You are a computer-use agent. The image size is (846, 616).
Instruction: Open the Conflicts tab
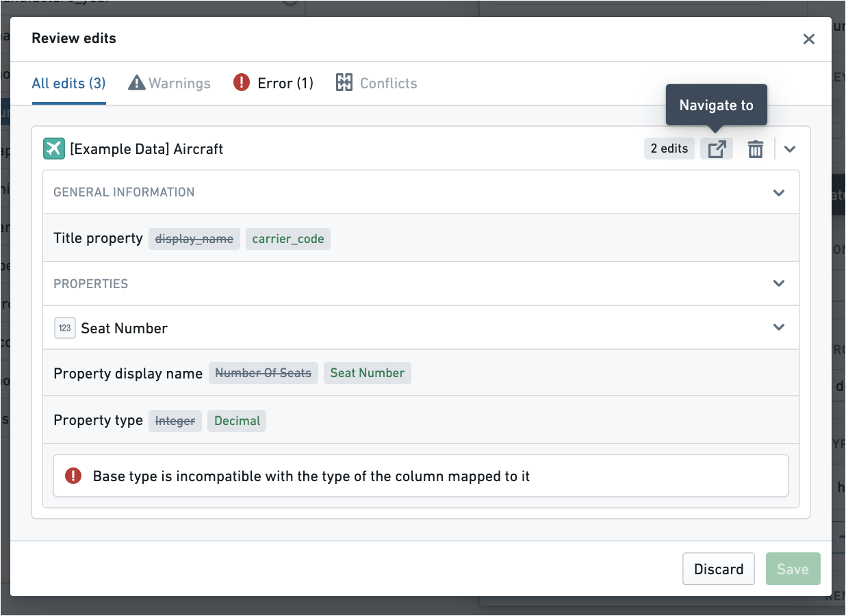[x=376, y=84]
